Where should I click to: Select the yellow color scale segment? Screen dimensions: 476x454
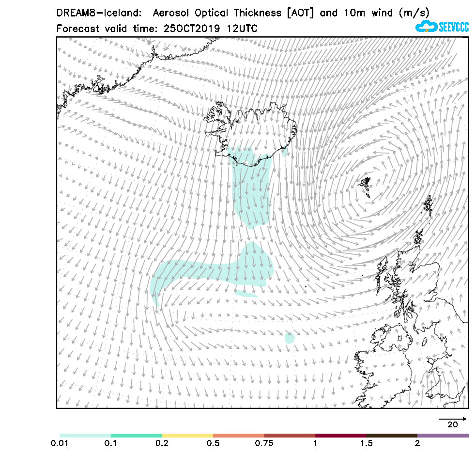pyautogui.click(x=187, y=436)
